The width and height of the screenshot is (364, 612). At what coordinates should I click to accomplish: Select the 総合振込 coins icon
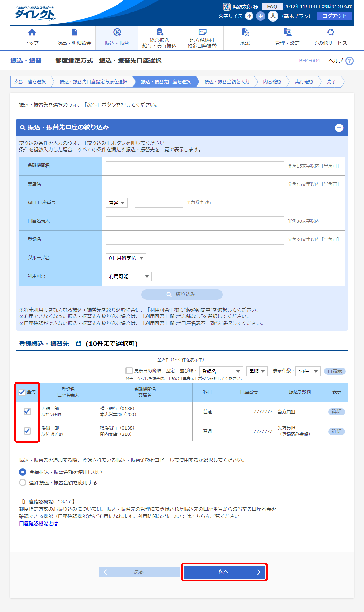click(x=159, y=32)
